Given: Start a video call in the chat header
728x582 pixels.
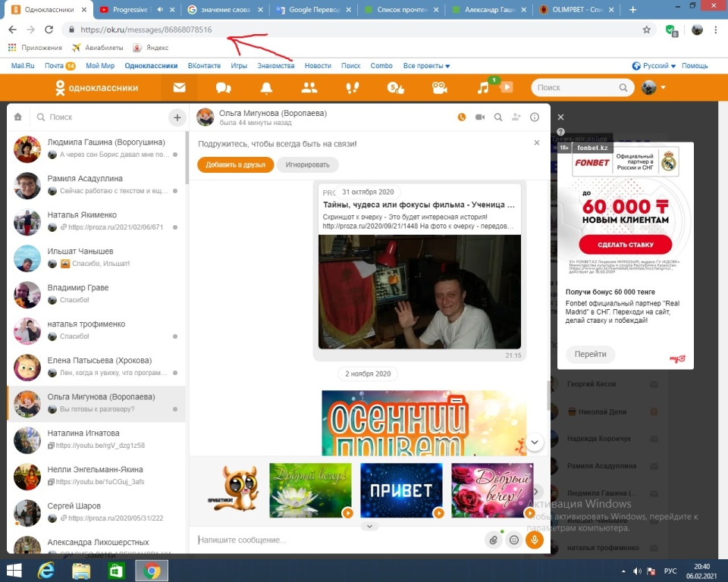Looking at the screenshot, I should tap(480, 117).
